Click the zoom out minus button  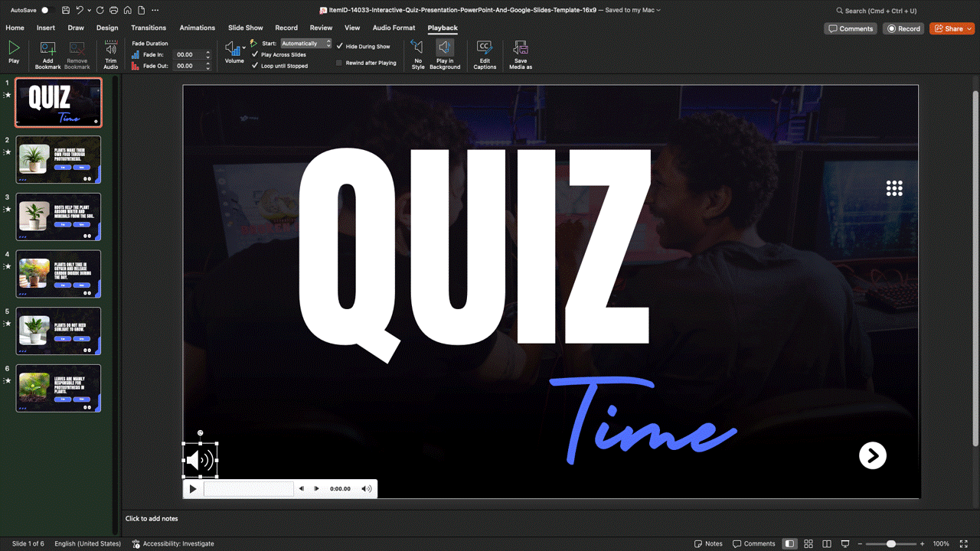tap(861, 544)
